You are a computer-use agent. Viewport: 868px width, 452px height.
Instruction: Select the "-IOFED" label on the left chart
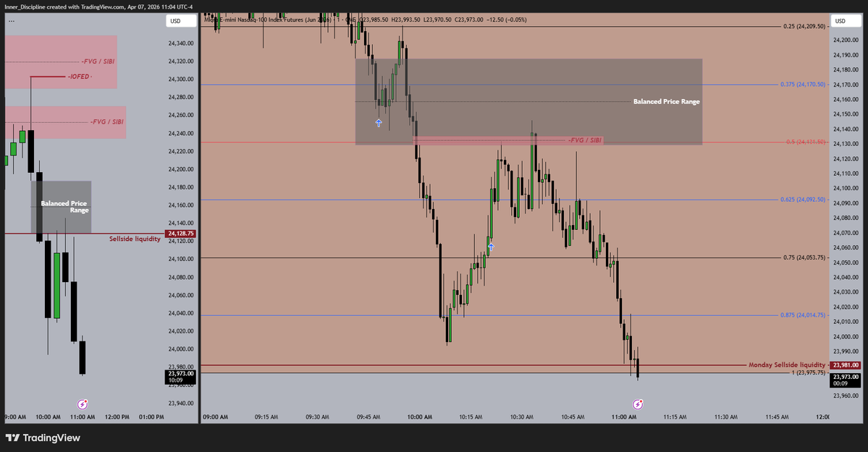(77, 76)
